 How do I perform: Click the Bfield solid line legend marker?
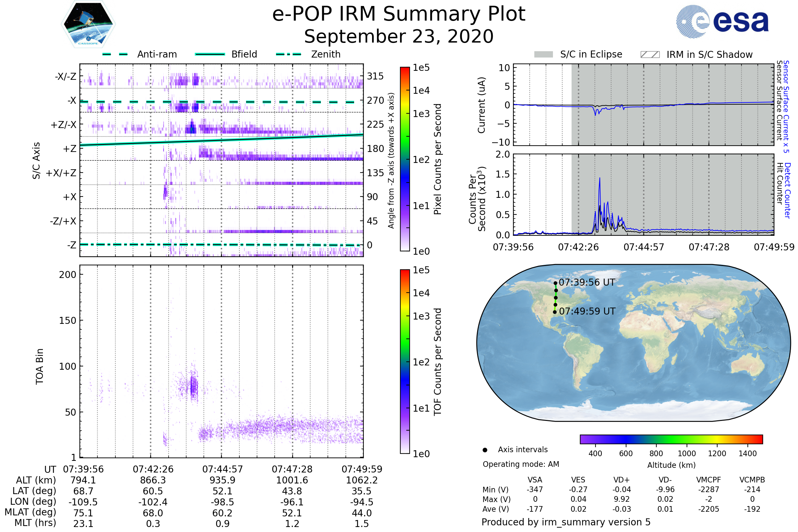click(210, 54)
